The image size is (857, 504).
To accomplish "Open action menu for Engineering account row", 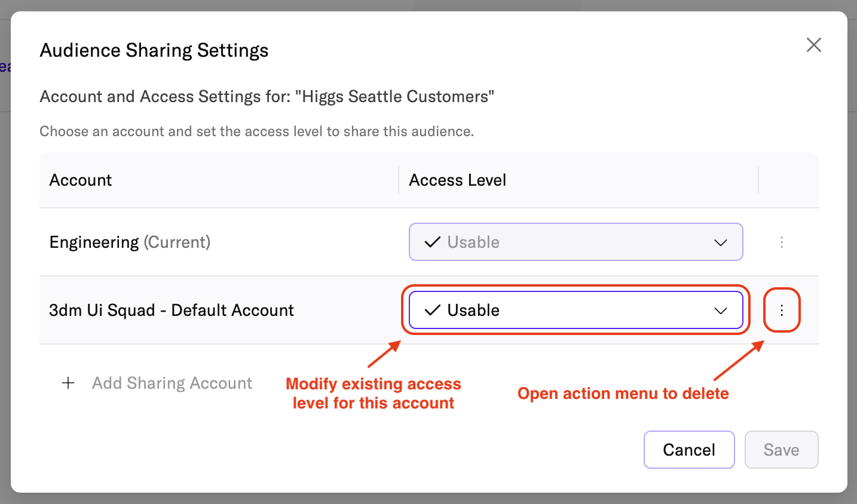I will click(x=781, y=242).
